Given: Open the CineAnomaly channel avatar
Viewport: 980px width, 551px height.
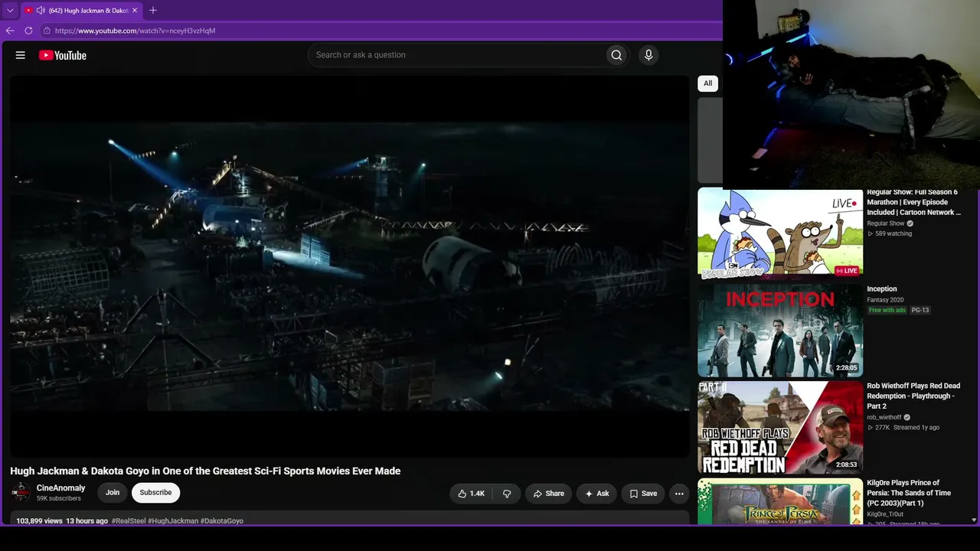Looking at the screenshot, I should 21,493.
